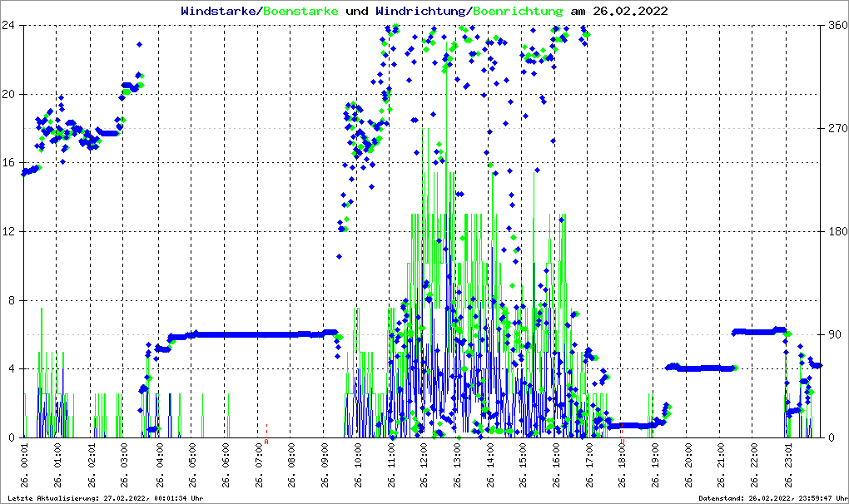
Task: Select the left wind-speed axis value "0"
Action: click(11, 437)
